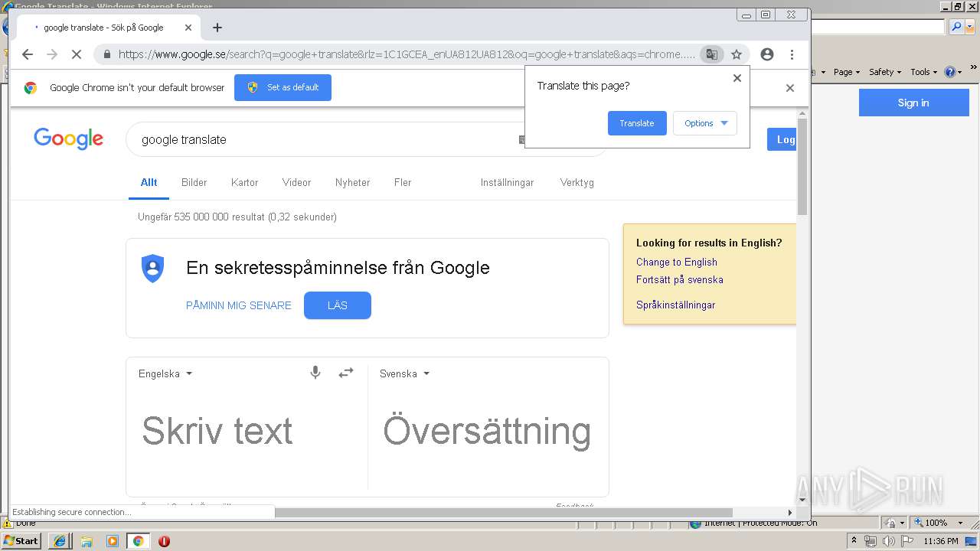This screenshot has height=551, width=980.
Task: Click the Chrome forward arrow
Action: [x=52, y=54]
